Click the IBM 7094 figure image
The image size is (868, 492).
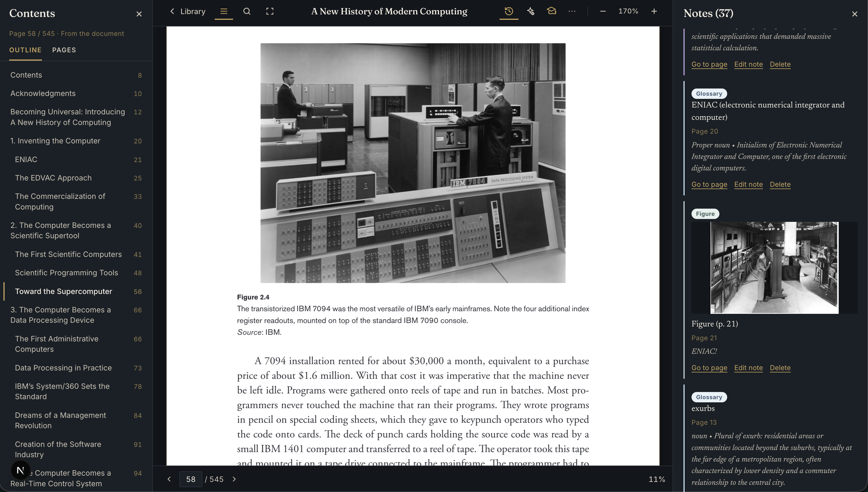point(412,163)
